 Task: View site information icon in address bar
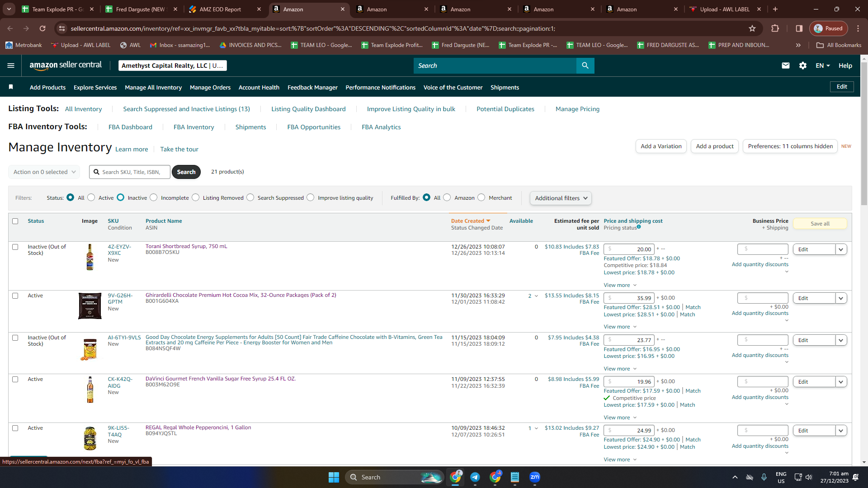click(61, 28)
